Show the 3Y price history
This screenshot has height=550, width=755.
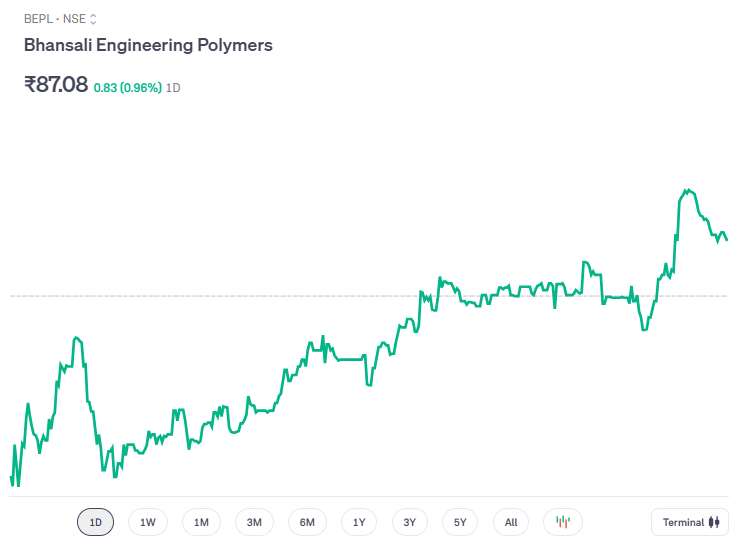point(410,522)
